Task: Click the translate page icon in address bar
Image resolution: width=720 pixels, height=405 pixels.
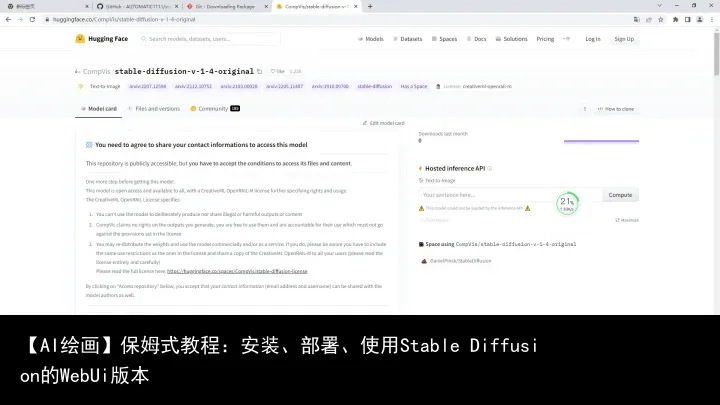Action: [x=636, y=19]
